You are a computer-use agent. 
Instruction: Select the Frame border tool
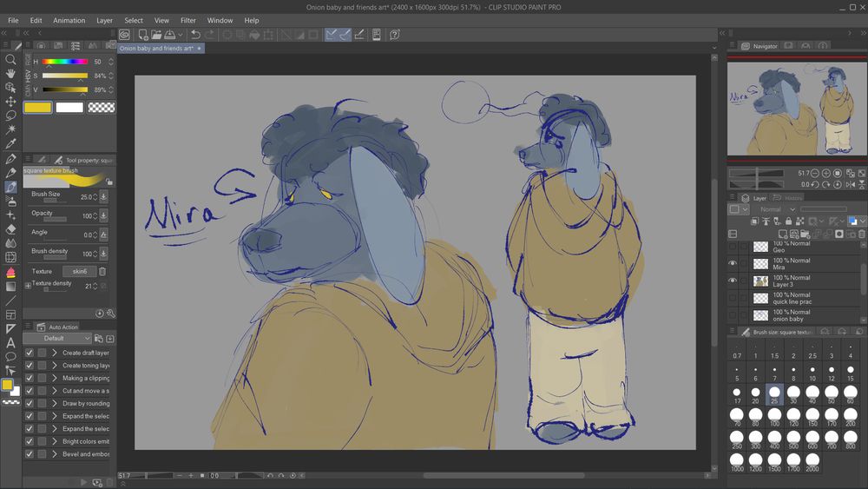[10, 314]
